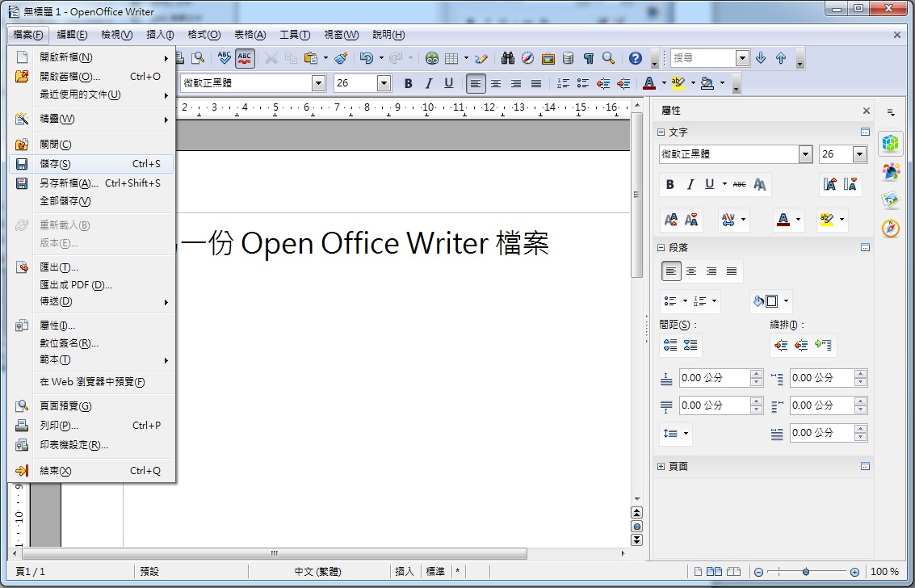Viewport: 915px width, 588px height.
Task: Open the font name dropdown in sidebar
Action: pos(805,154)
